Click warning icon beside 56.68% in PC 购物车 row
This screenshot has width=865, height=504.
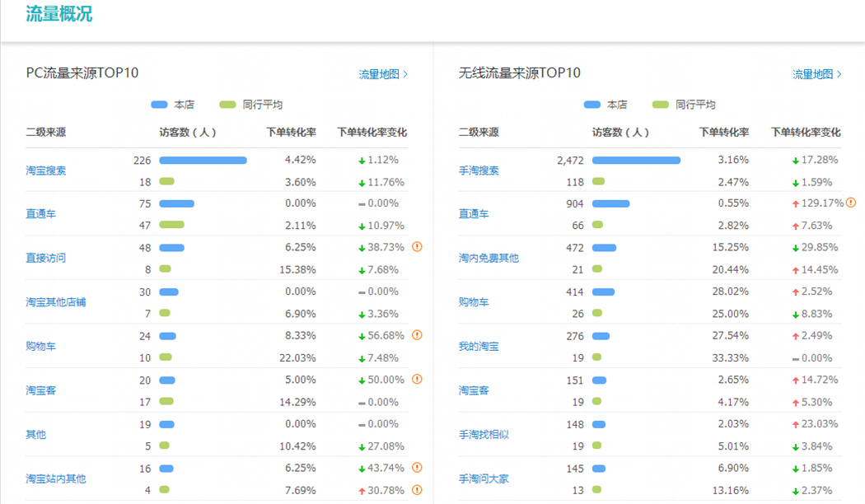click(x=417, y=335)
